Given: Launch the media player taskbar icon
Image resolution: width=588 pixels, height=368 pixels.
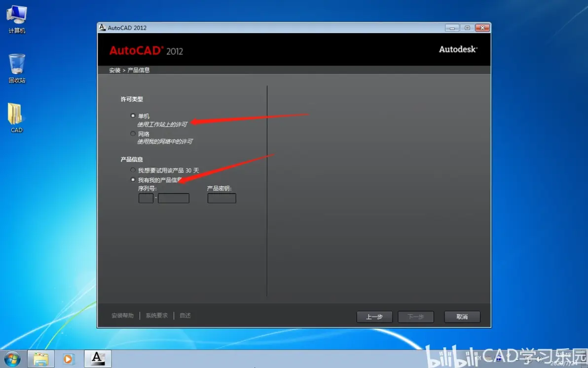Looking at the screenshot, I should (x=68, y=359).
